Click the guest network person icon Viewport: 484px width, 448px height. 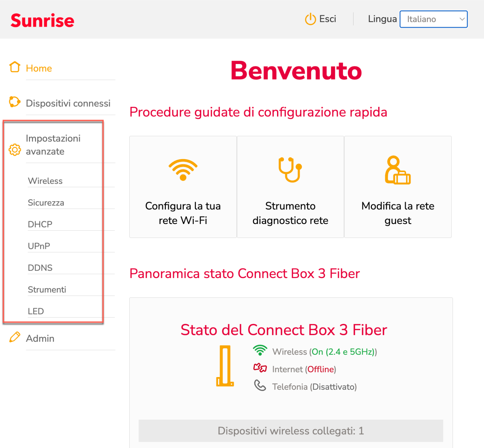pyautogui.click(x=397, y=170)
